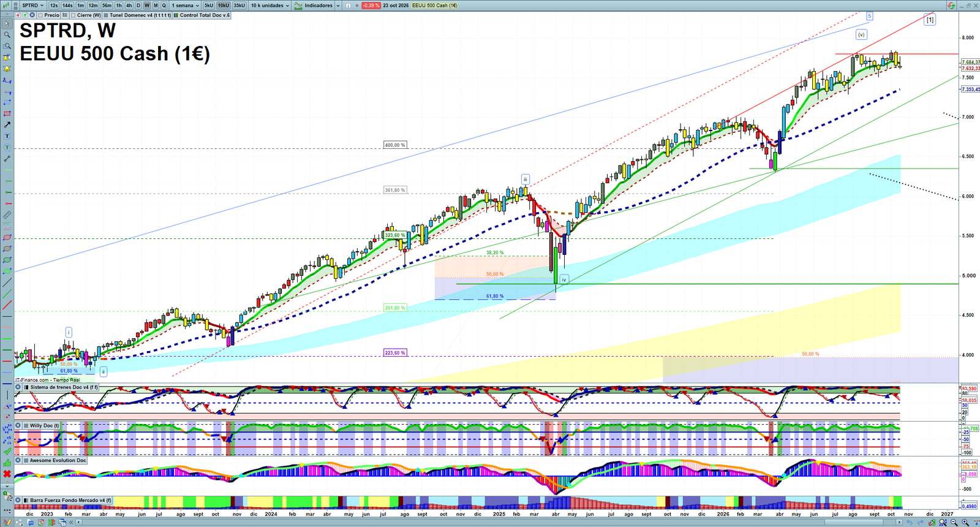Select the text box T tool
Image resolution: width=980 pixels, height=527 pixels.
click(x=7, y=136)
